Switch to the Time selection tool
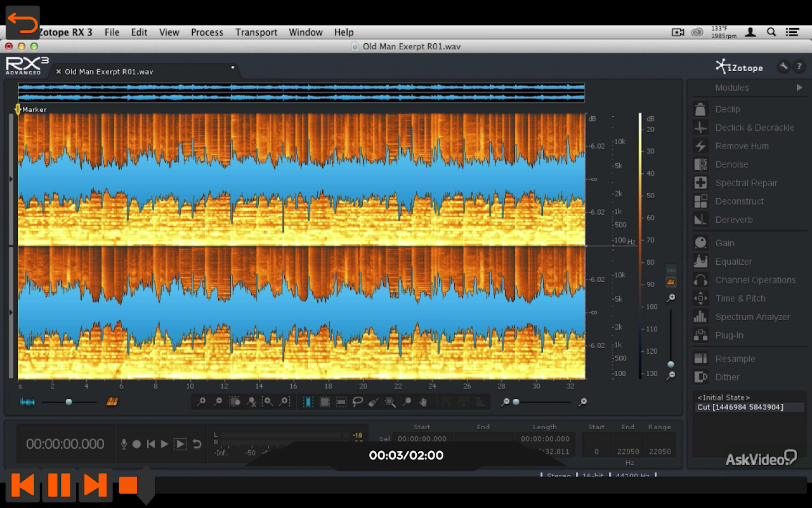Screen dimensions: 812x508 pyautogui.click(x=308, y=402)
